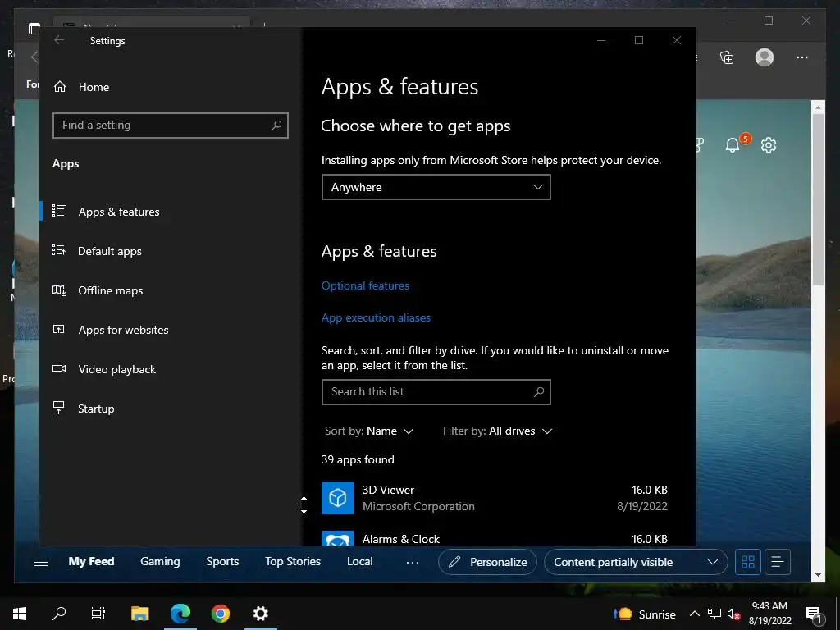840x630 pixels.
Task: Open Edge profile avatar
Action: [x=765, y=57]
